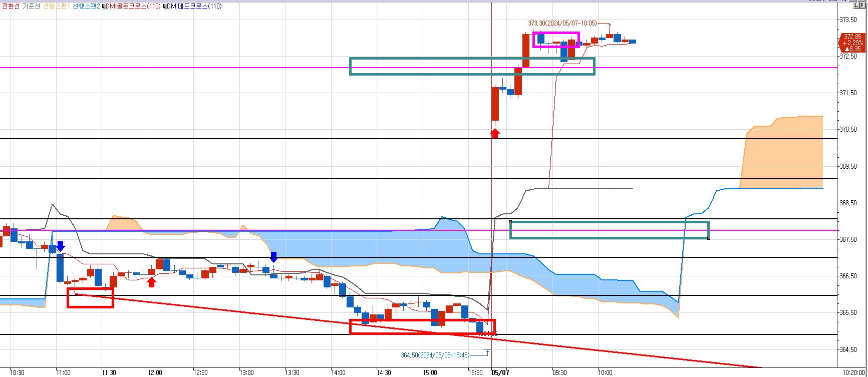
Task: Click the 10:20:00 timestamp at the axis end
Action: [x=854, y=373]
